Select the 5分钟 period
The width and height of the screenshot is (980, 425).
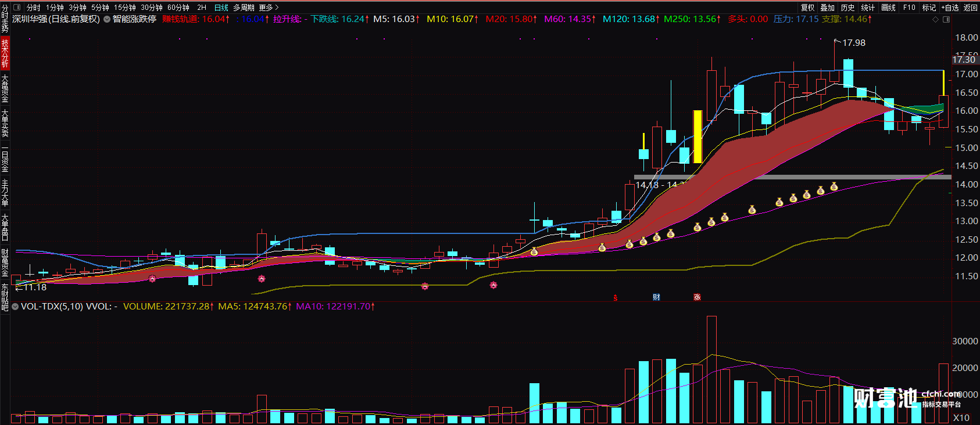tap(100, 8)
